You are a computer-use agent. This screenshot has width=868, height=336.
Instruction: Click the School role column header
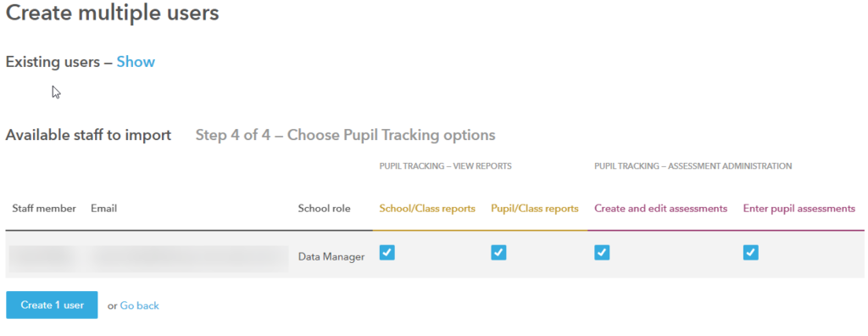325,209
